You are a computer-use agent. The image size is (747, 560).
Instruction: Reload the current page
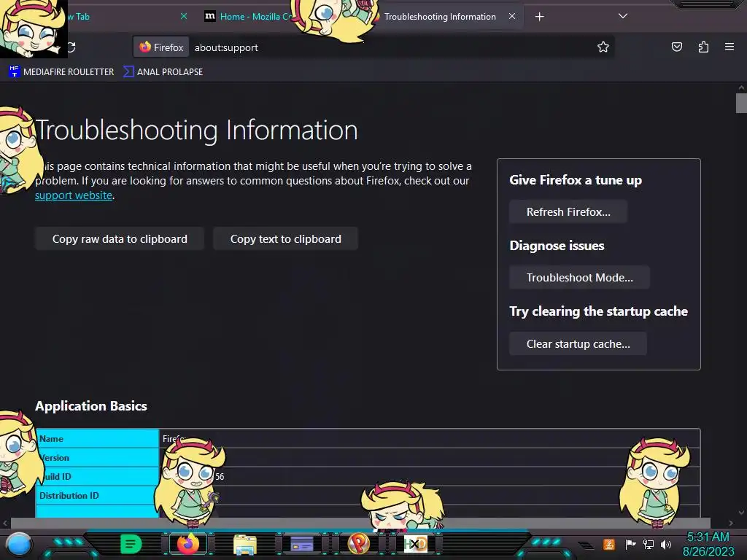[71, 47]
